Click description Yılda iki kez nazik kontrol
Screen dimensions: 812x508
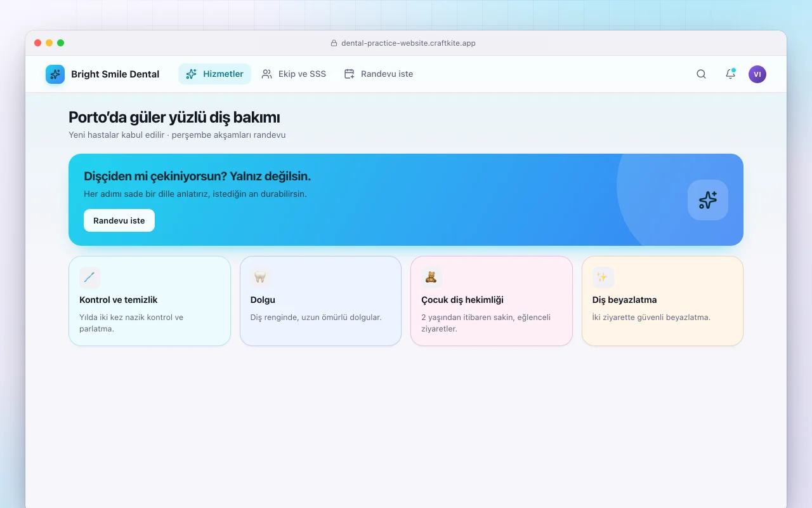coord(131,323)
